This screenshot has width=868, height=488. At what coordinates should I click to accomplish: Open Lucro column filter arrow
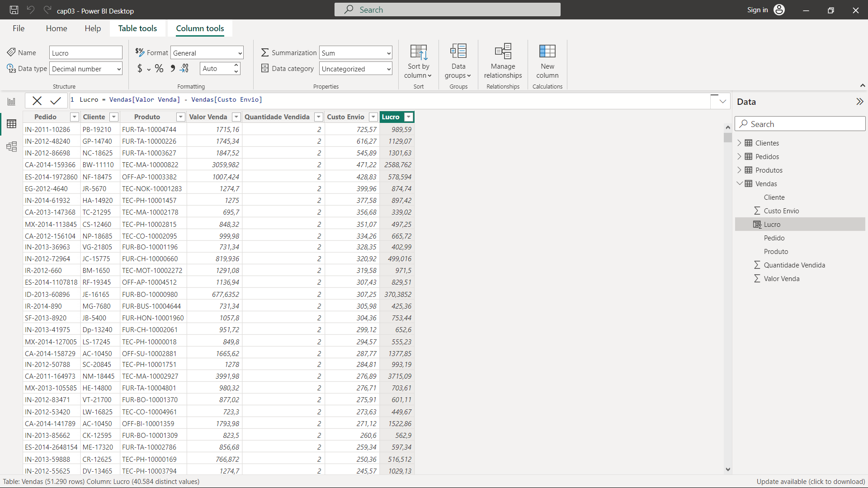[409, 117]
